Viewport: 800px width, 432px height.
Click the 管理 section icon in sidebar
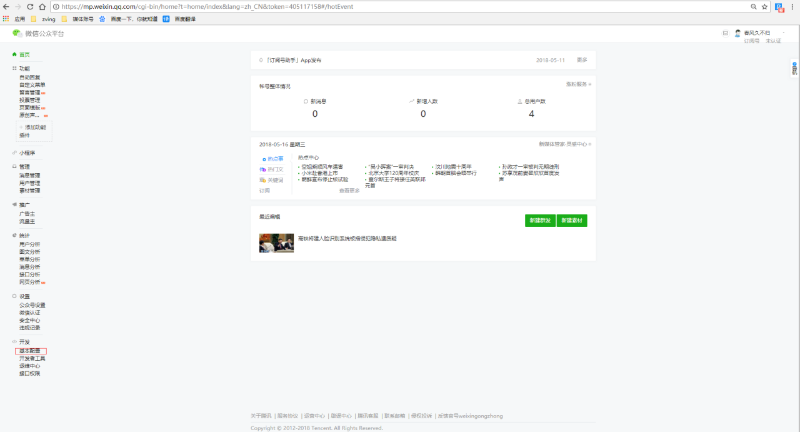14,166
